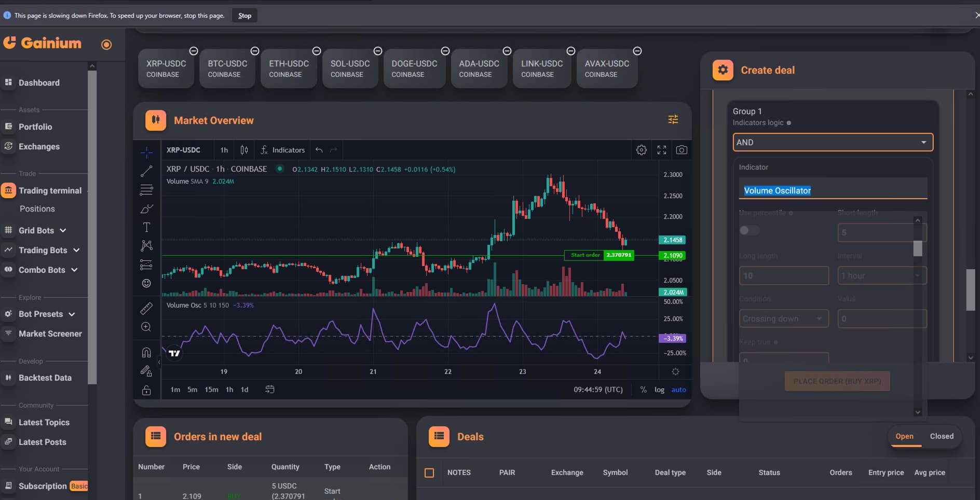Open Exchanges from sidebar
980x500 pixels.
pos(39,147)
